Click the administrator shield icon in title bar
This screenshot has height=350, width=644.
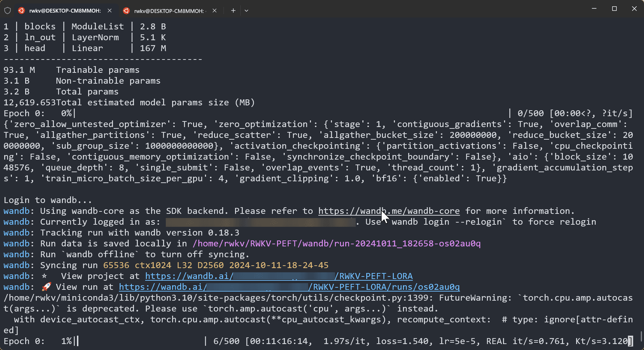pos(7,10)
